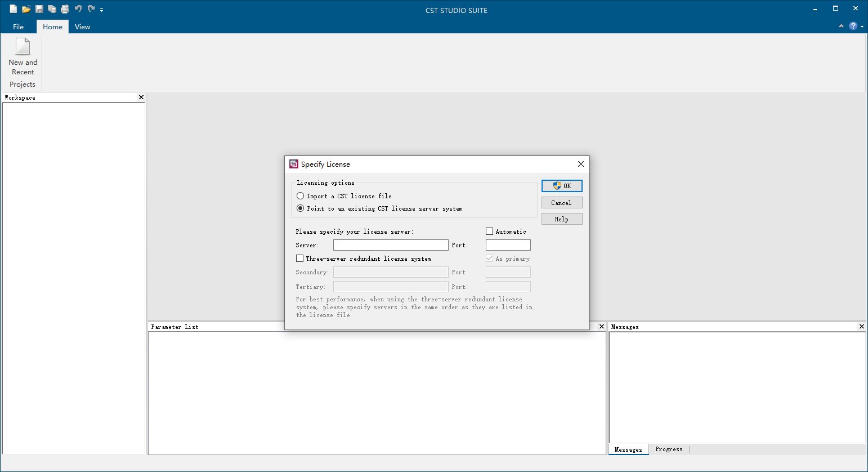Click Cancel in Specify License dialog
Screen dimensions: 868x472
click(562, 203)
